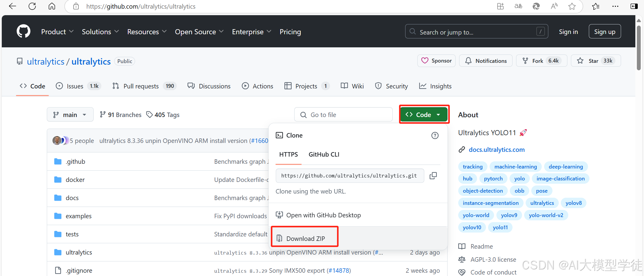Open the Security tab
644x276 pixels.
[391, 86]
